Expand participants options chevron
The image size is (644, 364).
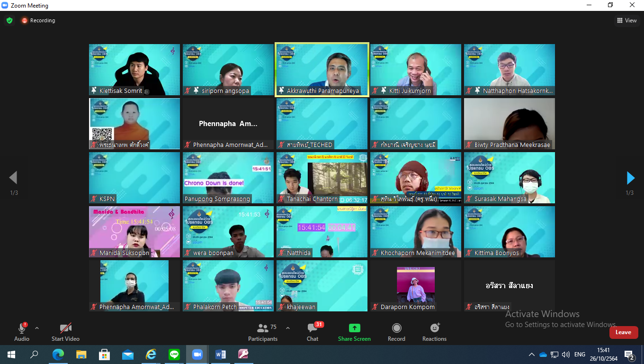288,328
